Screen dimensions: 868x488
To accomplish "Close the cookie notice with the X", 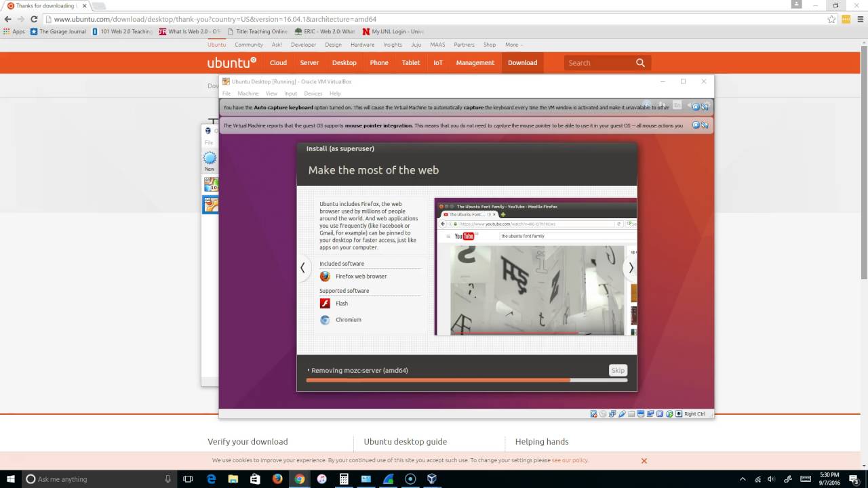I will click(644, 460).
